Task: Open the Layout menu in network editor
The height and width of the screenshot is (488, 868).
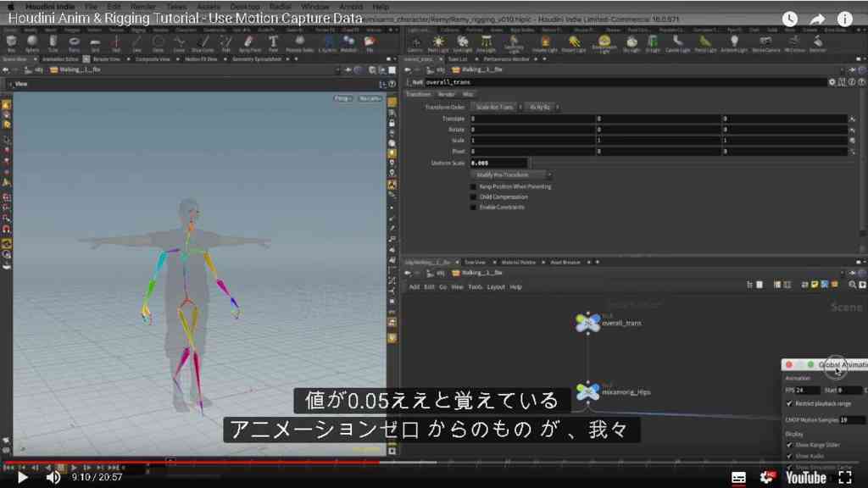Action: point(495,287)
